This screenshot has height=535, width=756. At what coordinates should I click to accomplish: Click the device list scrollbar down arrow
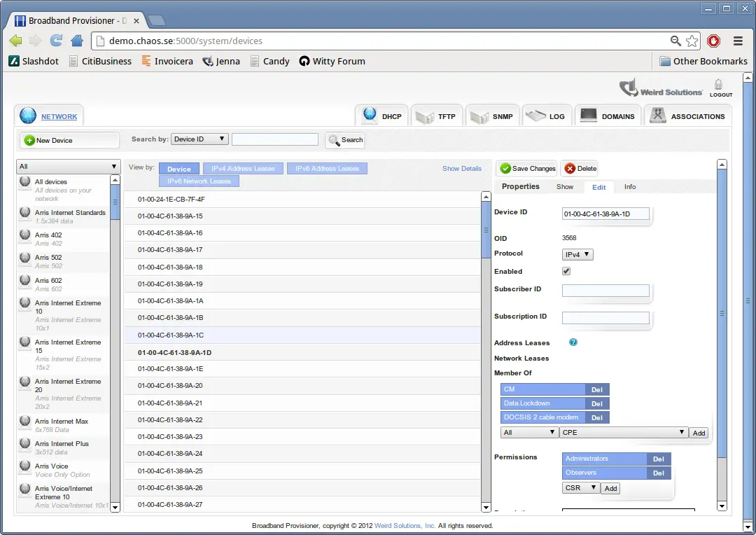(x=486, y=507)
